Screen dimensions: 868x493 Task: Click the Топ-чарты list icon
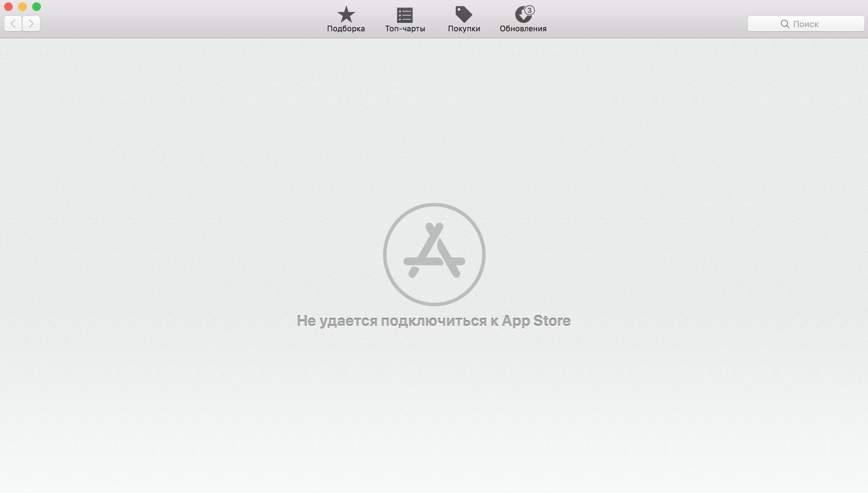coord(405,15)
